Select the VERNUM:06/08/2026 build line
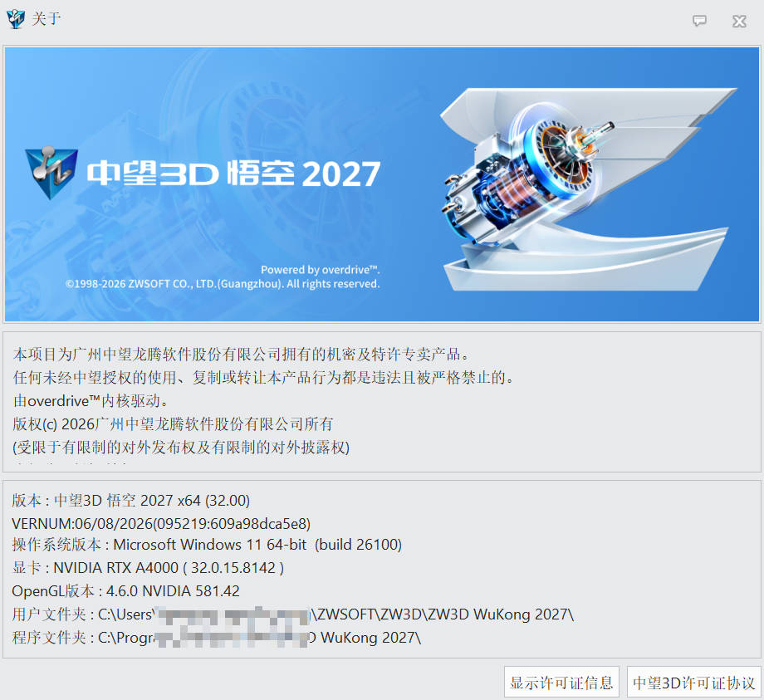This screenshot has width=764, height=700. (x=161, y=524)
